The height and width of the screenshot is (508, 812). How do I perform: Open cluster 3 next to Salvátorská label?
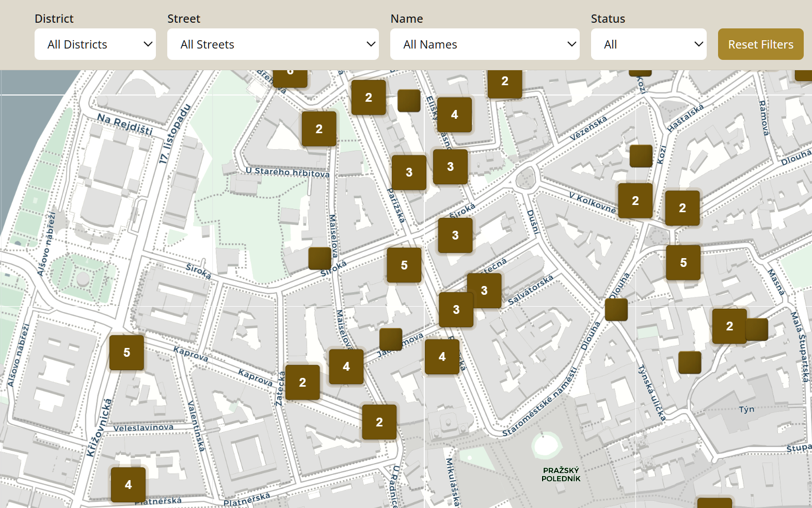(484, 291)
